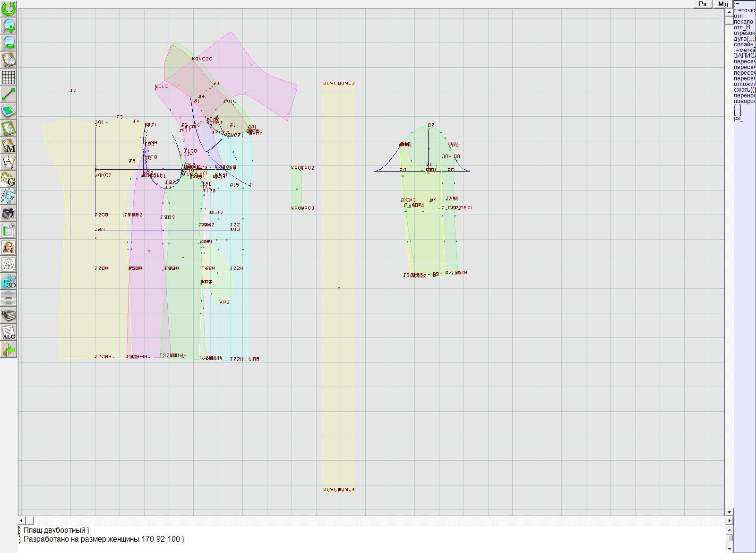Open the stacked books library icon
The height and width of the screenshot is (553, 756).
pyautogui.click(x=9, y=315)
